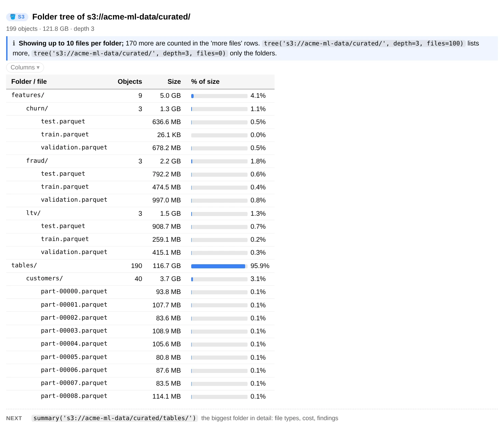
Task: Click the summary tables/ next-step command
Action: point(114,418)
